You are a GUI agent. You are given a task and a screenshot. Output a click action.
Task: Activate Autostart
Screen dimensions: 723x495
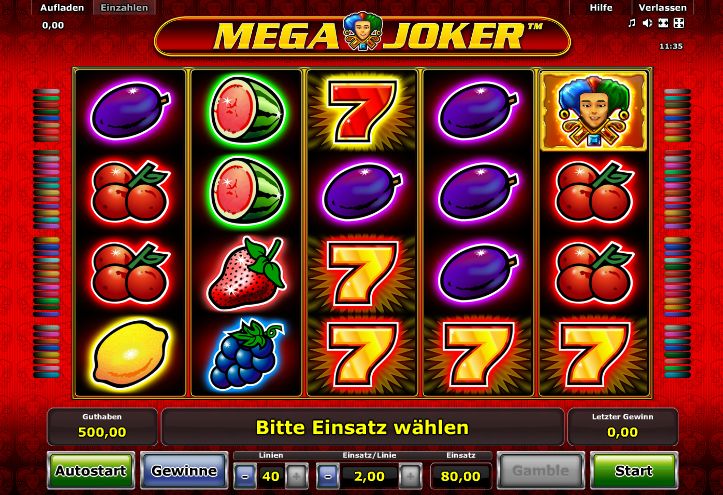[x=91, y=471]
